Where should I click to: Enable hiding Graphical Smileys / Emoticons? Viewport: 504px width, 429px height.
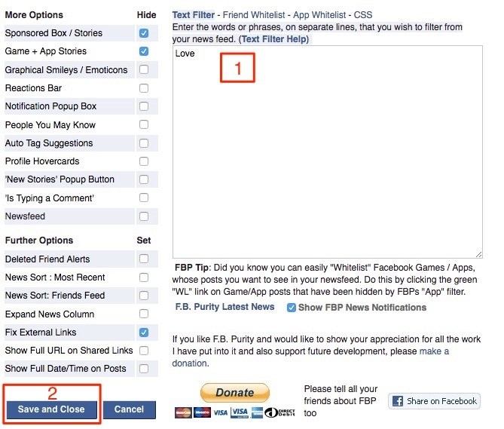coord(144,69)
